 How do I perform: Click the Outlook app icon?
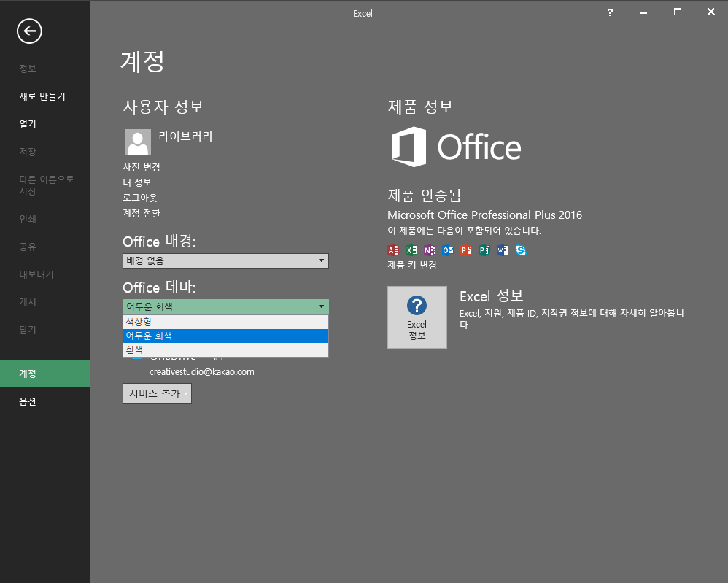(448, 250)
